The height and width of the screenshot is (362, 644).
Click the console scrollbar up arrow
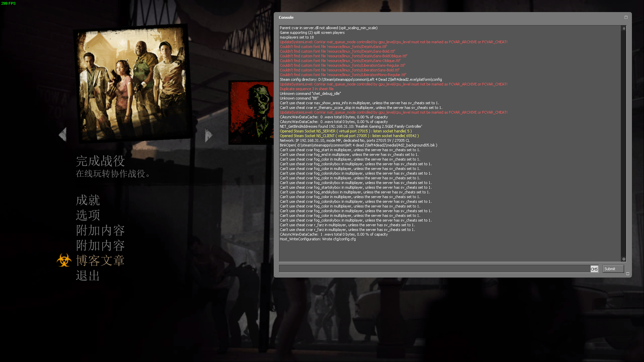click(x=624, y=28)
